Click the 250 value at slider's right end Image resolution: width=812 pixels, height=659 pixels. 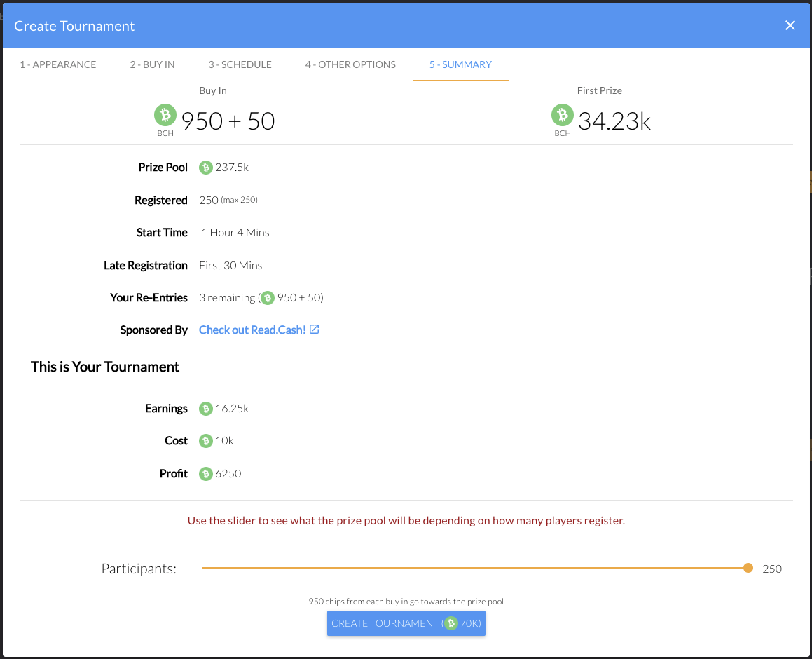point(771,569)
